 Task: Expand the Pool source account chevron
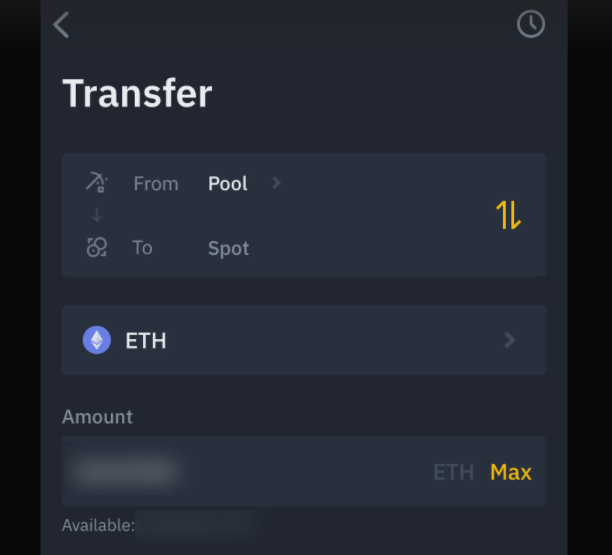[276, 183]
